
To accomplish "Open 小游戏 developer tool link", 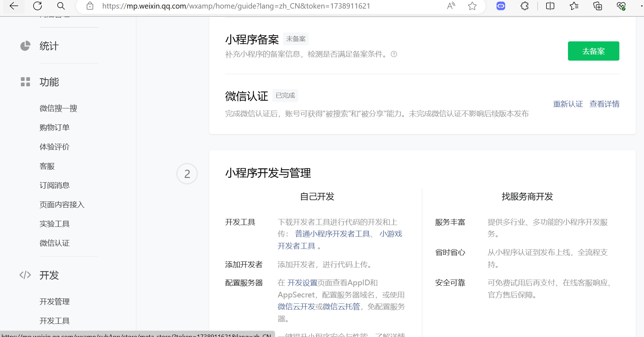I will click(x=391, y=234).
